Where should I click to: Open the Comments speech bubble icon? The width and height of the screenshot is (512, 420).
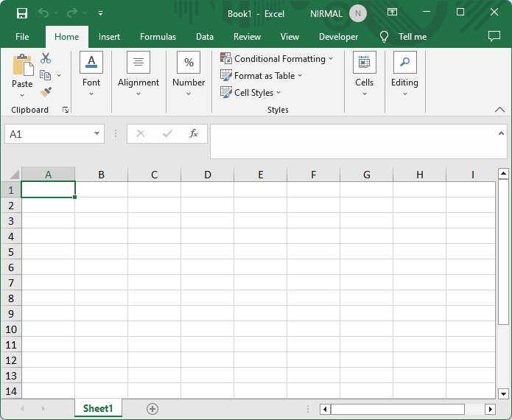click(494, 36)
